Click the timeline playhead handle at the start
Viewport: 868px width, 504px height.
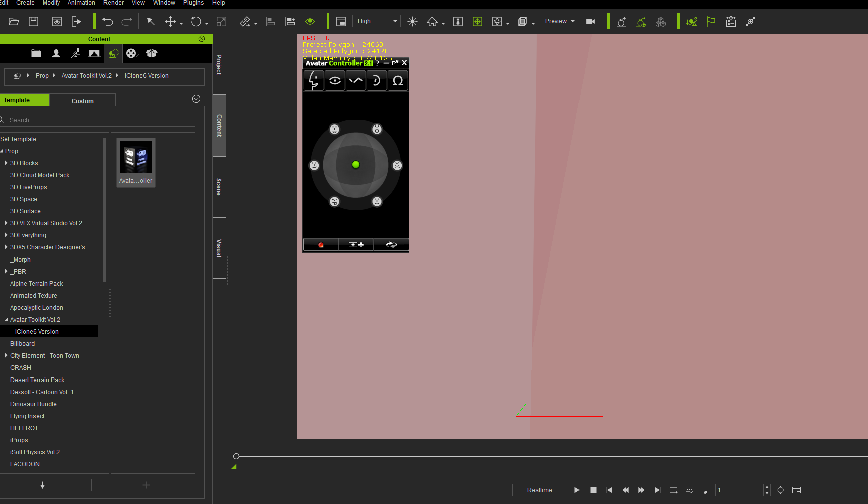(236, 456)
